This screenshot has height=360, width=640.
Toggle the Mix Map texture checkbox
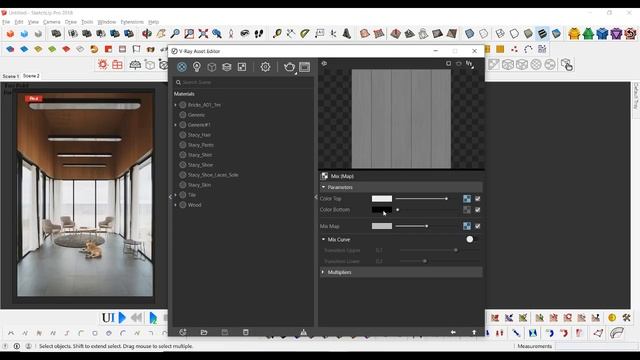click(x=478, y=226)
